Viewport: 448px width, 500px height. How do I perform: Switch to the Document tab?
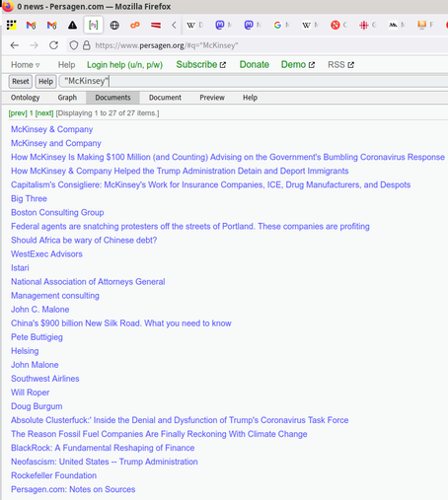coord(165,98)
